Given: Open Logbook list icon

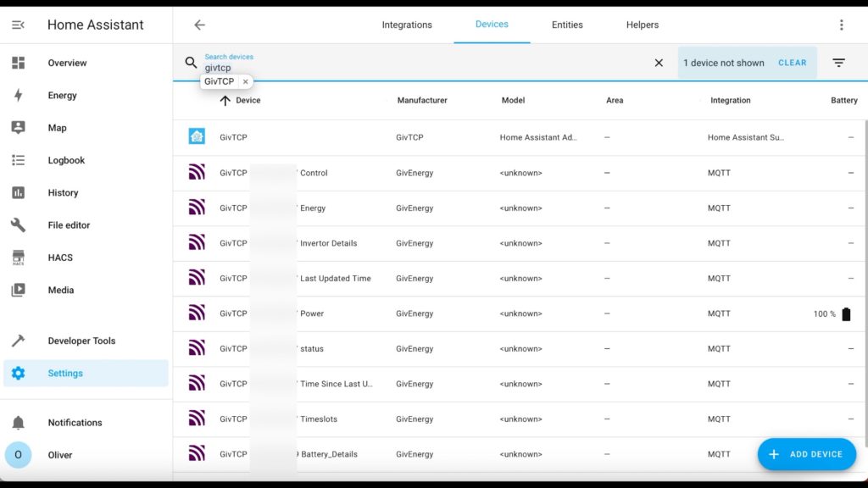Looking at the screenshot, I should click(19, 160).
